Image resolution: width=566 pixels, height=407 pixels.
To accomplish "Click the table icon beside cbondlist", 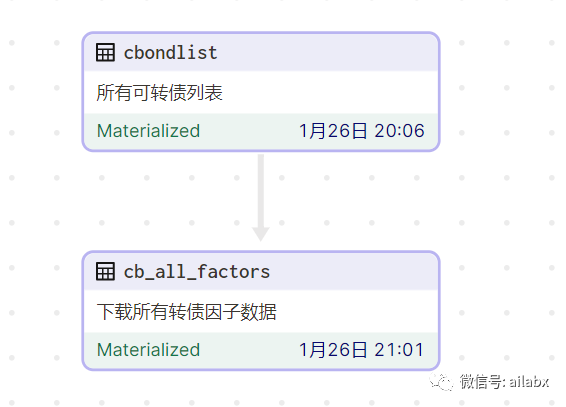I will (105, 52).
